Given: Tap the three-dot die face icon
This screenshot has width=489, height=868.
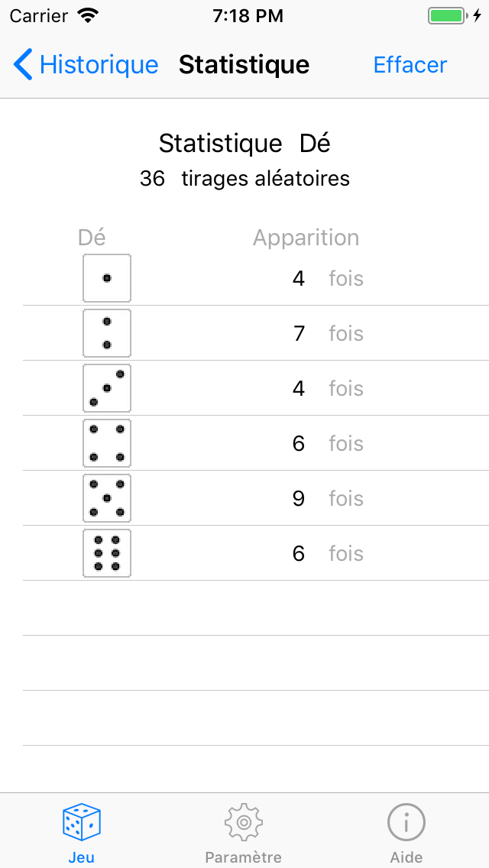Looking at the screenshot, I should coord(107,388).
